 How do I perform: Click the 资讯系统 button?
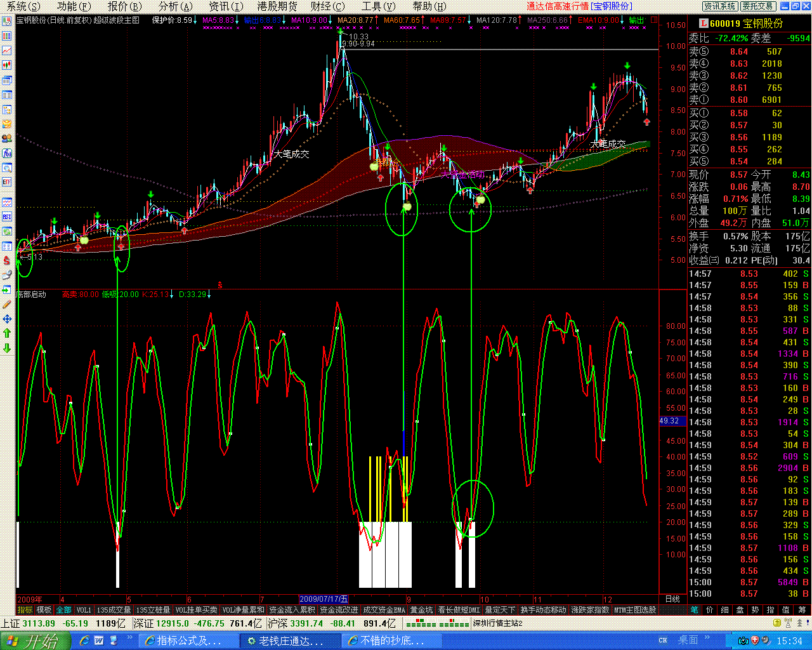(720, 6)
